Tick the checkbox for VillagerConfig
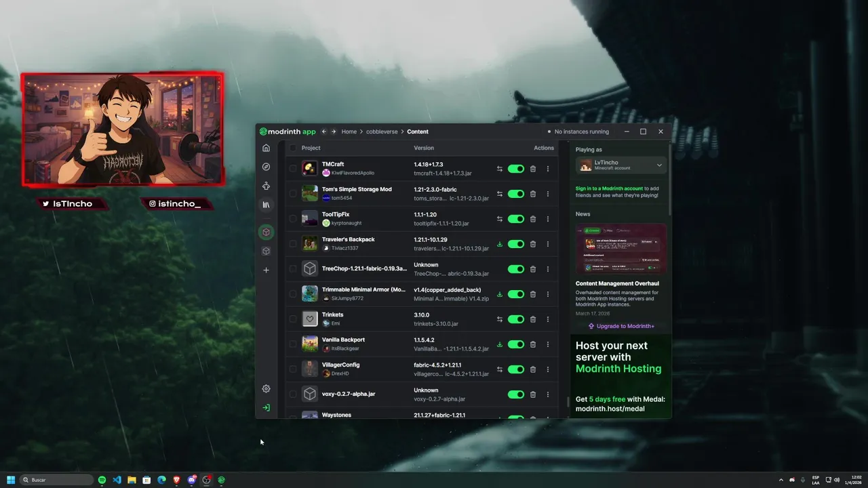 (x=293, y=369)
